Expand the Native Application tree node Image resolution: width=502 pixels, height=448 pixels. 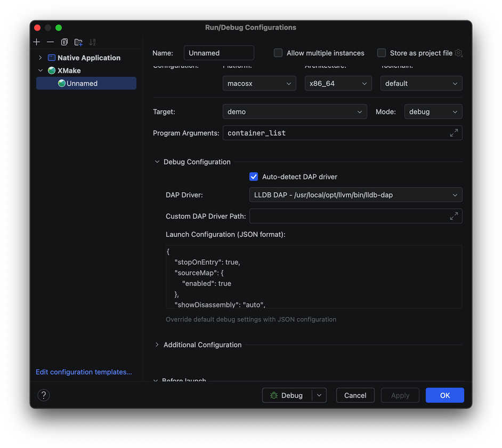tap(41, 58)
